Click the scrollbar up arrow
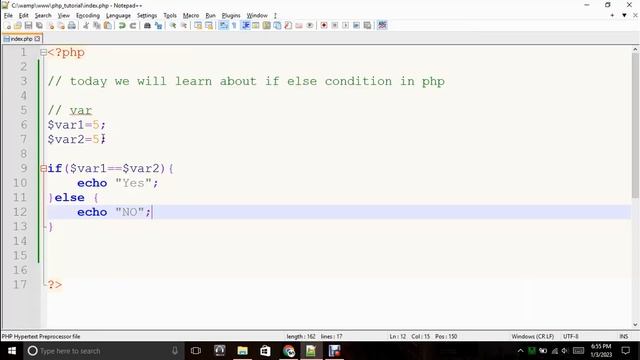The image size is (640, 360). coord(635,49)
